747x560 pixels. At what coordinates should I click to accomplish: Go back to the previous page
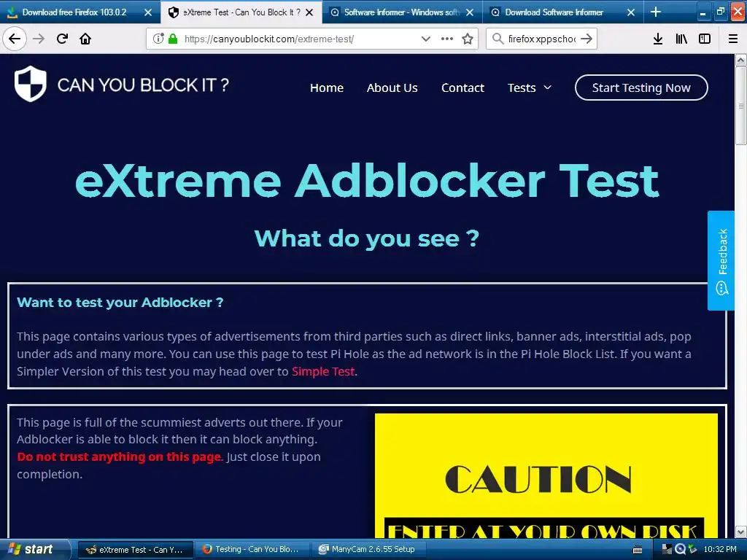15,39
